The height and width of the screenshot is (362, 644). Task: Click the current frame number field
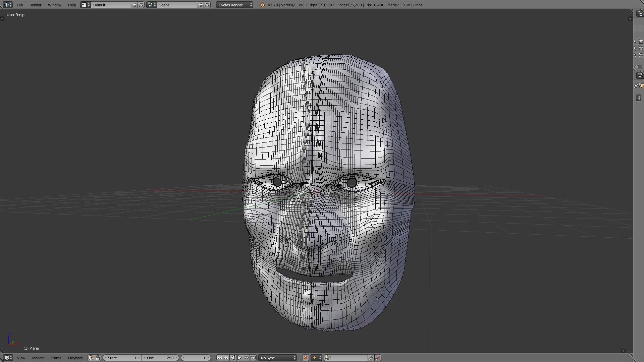196,358
